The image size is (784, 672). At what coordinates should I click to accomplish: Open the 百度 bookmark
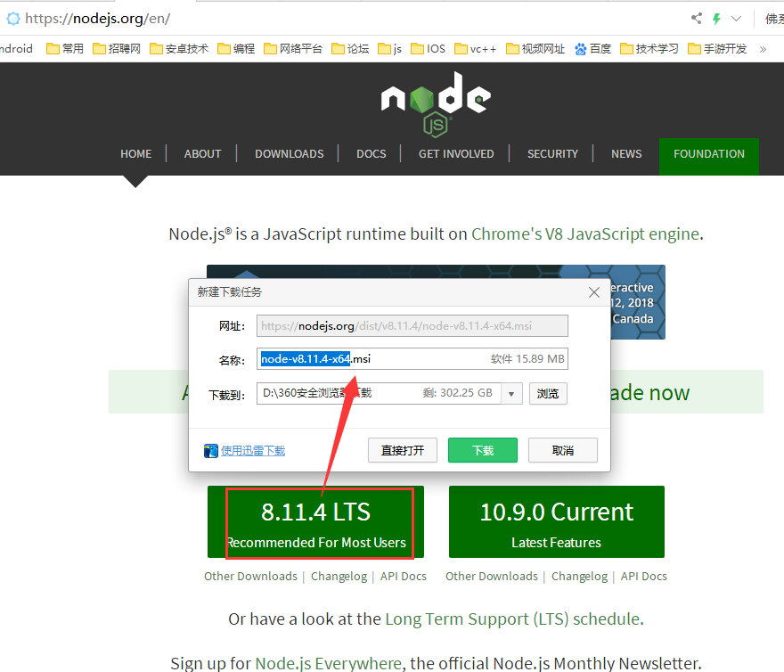593,48
